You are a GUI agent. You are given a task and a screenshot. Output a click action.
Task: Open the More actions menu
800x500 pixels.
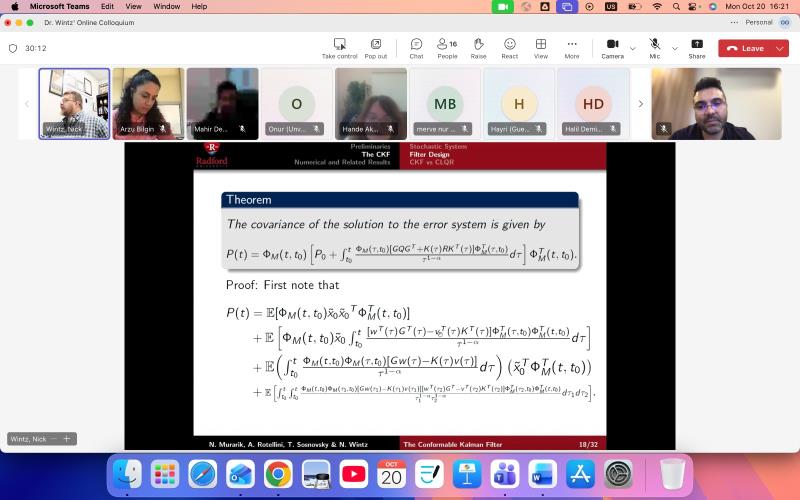click(x=572, y=47)
